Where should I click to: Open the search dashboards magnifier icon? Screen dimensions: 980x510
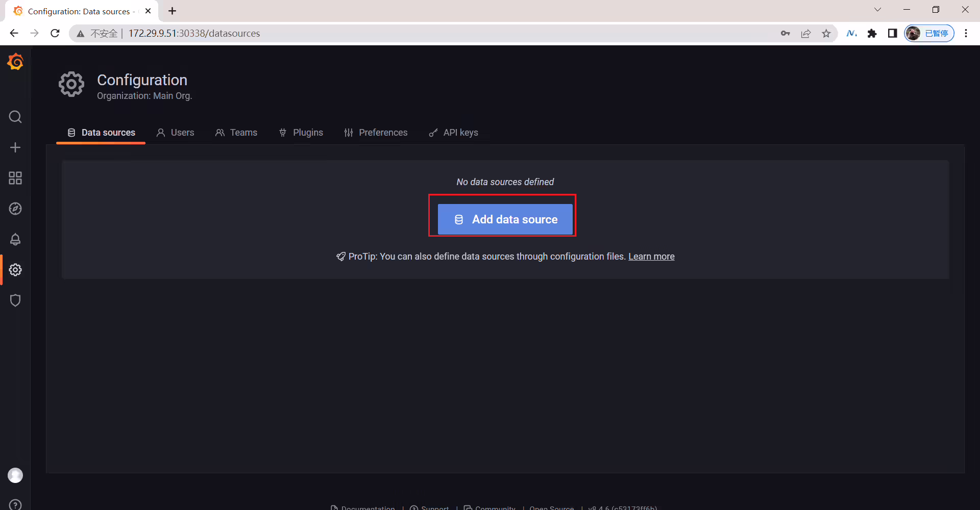click(x=15, y=117)
